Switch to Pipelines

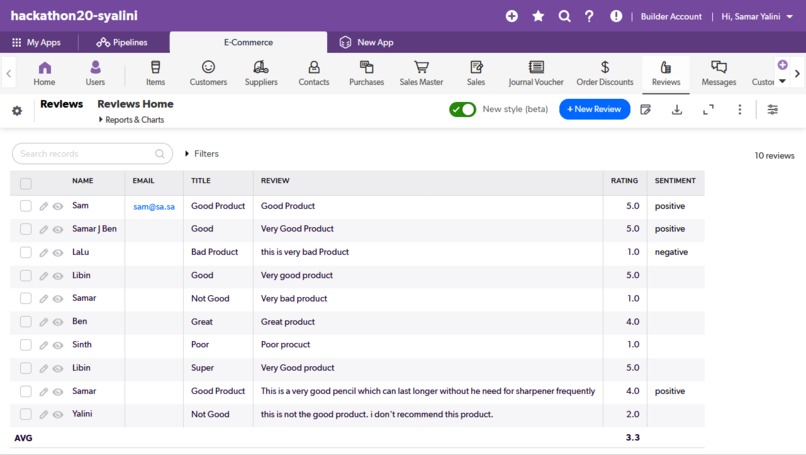[122, 43]
